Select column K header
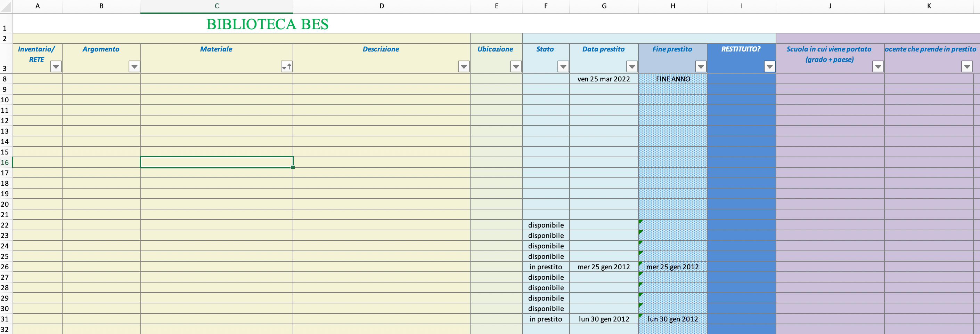The height and width of the screenshot is (334, 980). 929,6
